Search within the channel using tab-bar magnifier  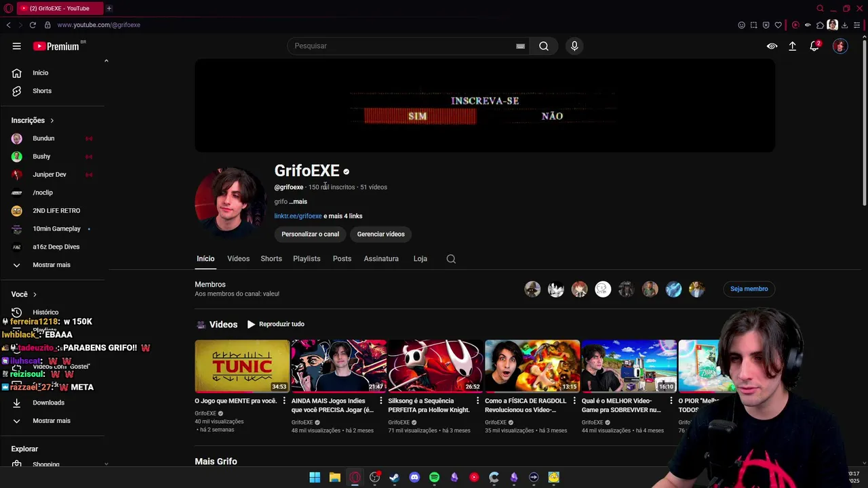pos(451,259)
